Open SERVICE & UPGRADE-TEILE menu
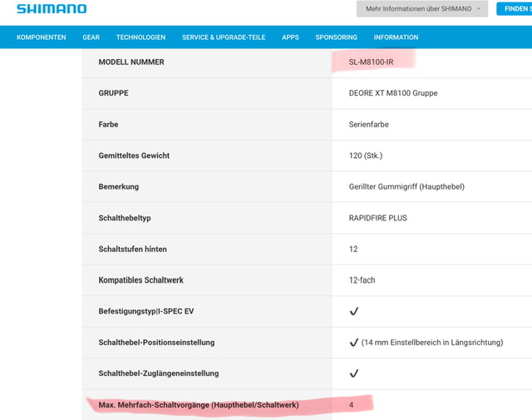Viewport: 532px width, 420px height. [x=224, y=37]
